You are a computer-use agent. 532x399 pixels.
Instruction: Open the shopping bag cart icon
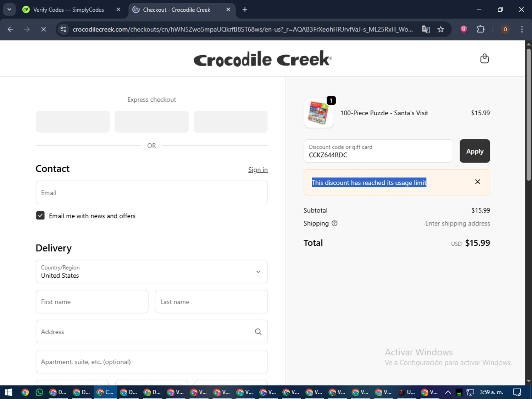point(484,59)
